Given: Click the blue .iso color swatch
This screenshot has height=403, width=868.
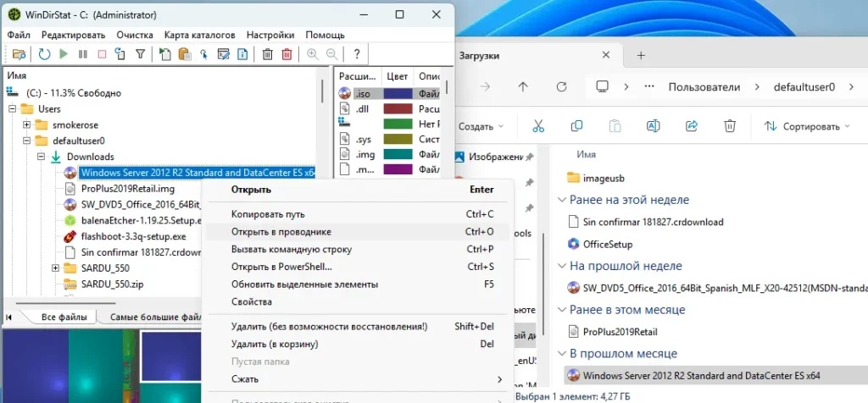Looking at the screenshot, I should point(398,93).
